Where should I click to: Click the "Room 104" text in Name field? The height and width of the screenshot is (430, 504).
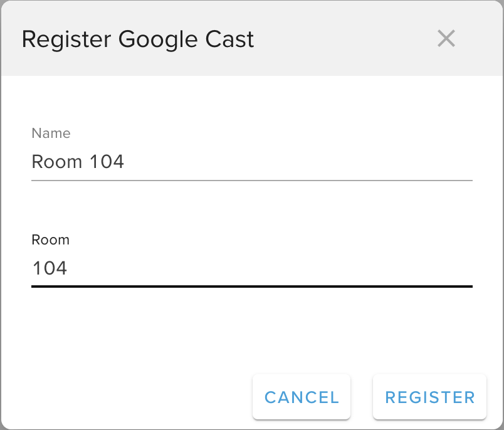tap(78, 162)
